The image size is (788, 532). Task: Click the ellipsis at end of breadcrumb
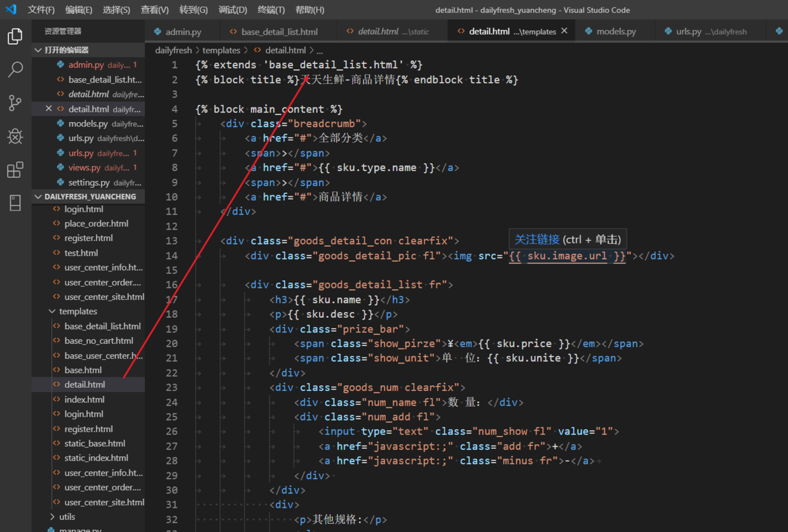point(320,50)
